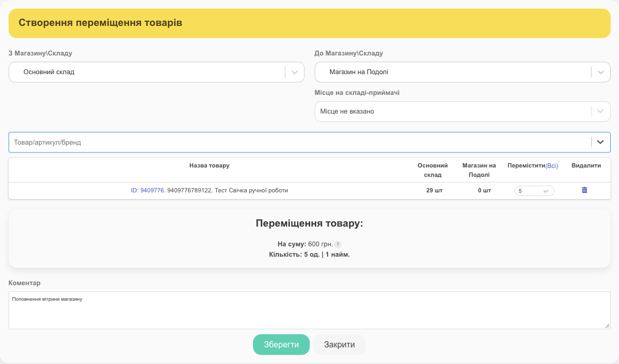Expand the destination chevron for Магазин на Подолі
This screenshot has height=364, width=619.
click(600, 72)
